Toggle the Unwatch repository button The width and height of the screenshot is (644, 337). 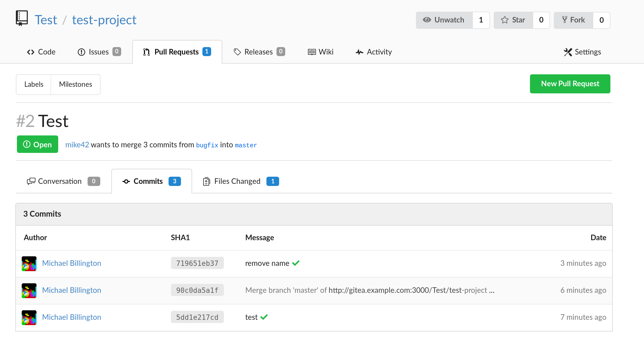pyautogui.click(x=444, y=20)
